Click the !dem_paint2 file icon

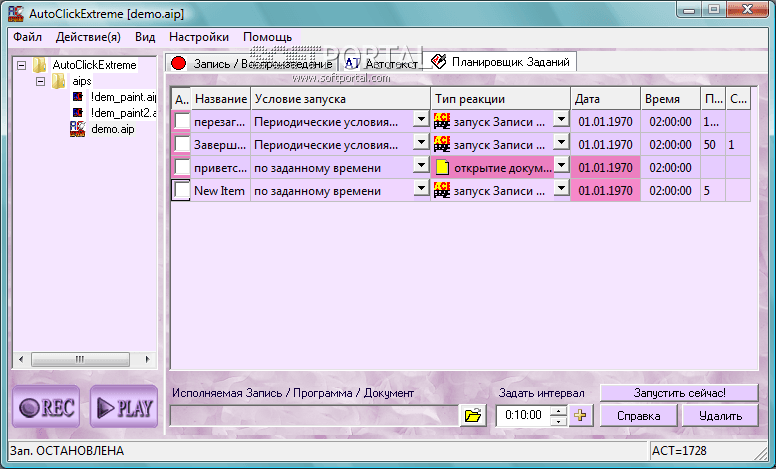tap(78, 113)
